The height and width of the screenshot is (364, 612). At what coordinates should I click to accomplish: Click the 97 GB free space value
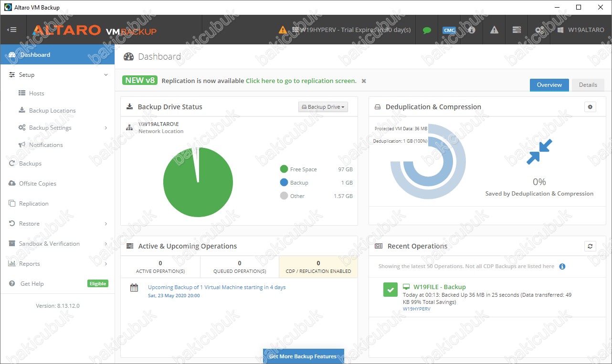tap(346, 169)
